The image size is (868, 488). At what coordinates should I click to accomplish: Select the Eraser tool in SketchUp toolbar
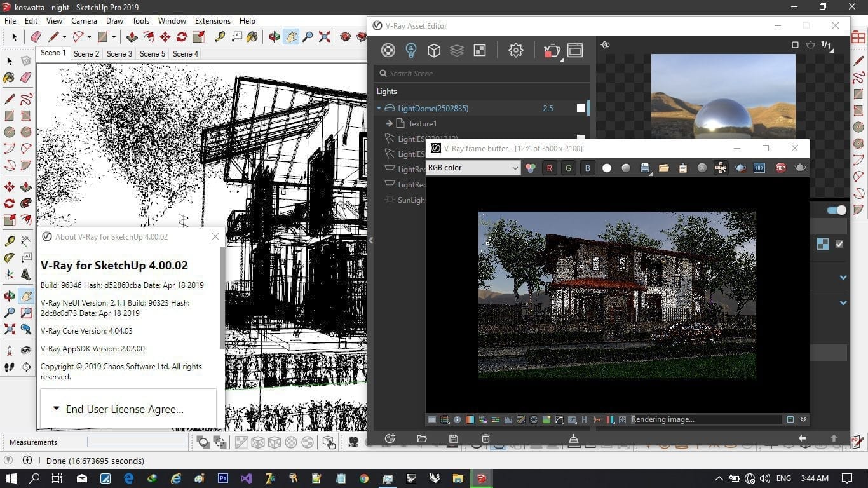click(36, 37)
